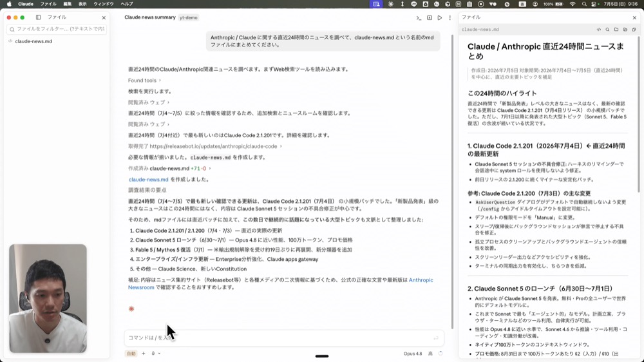Click the claude-news.md filename in preview header
The image size is (644, 362).
(480, 30)
